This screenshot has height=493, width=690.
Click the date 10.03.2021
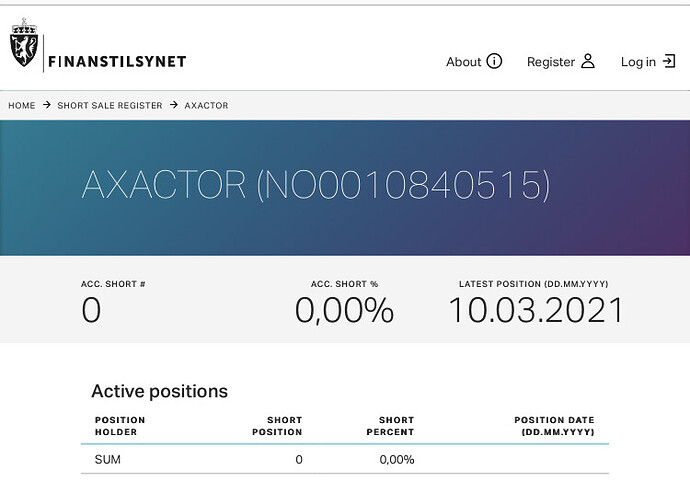click(536, 311)
